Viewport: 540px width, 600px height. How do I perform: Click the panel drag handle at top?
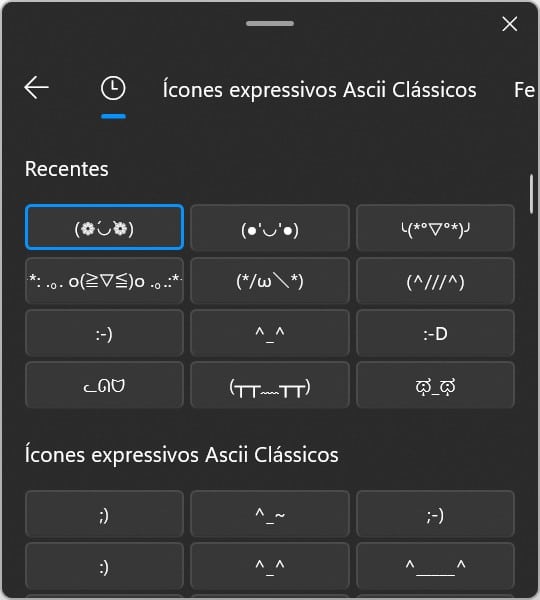click(270, 23)
